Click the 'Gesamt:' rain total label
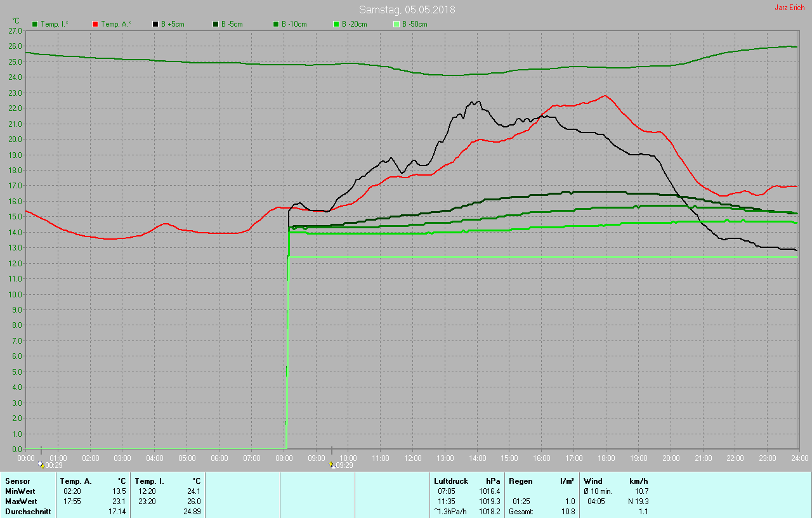 point(521,512)
